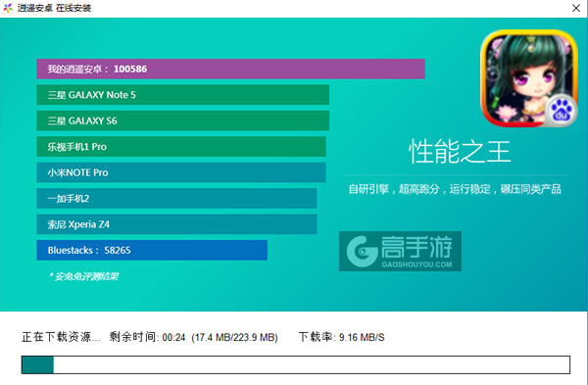Select the 三星 GALAXY Note 5 bar
This screenshot has height=385, width=588.
coord(183,95)
